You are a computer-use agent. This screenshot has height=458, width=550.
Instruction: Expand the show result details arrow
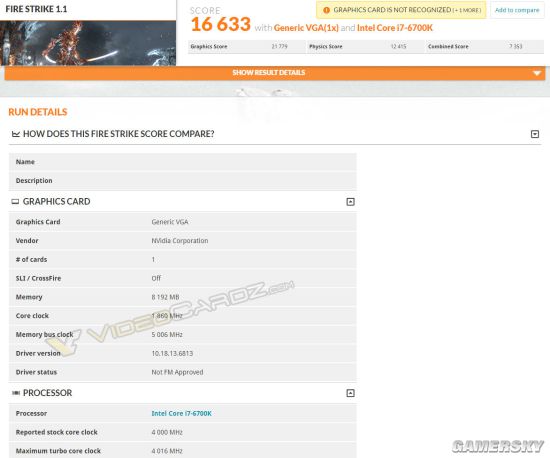[x=536, y=73]
